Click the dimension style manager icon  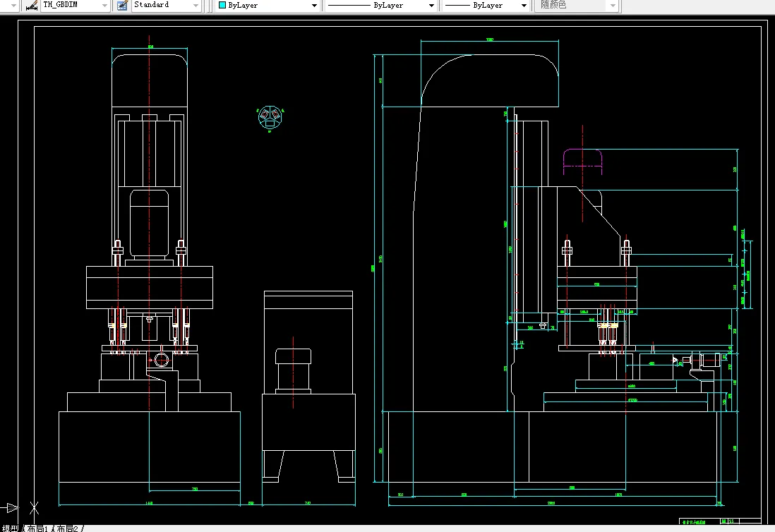(32, 6)
